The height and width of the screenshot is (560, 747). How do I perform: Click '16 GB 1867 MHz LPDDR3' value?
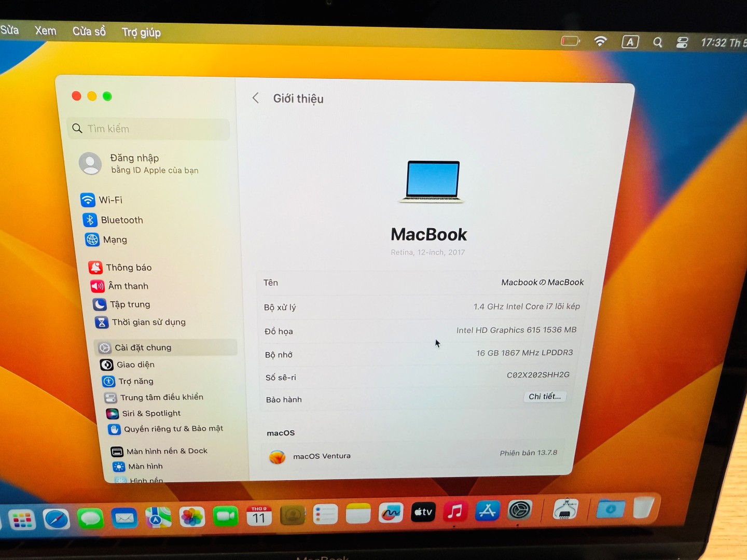click(524, 353)
